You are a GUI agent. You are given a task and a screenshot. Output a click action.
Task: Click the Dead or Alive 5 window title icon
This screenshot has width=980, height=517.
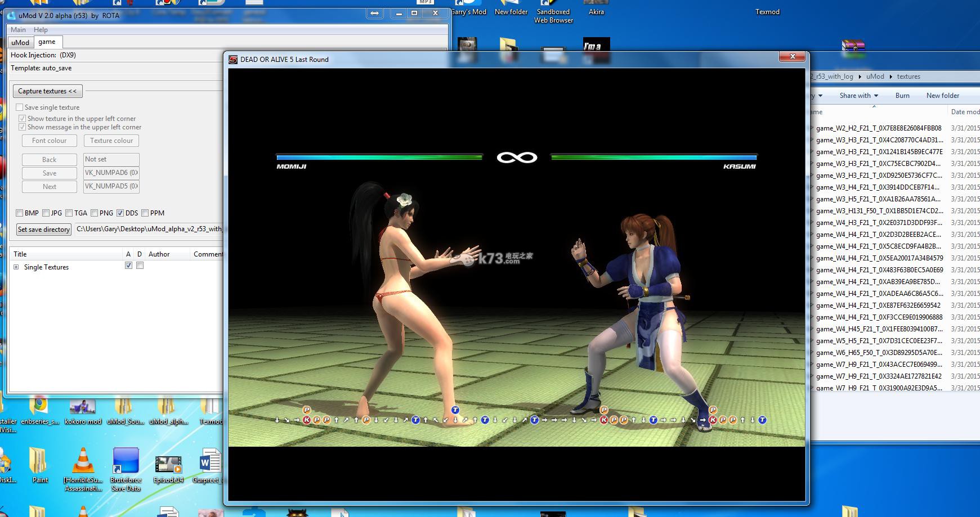(x=233, y=60)
